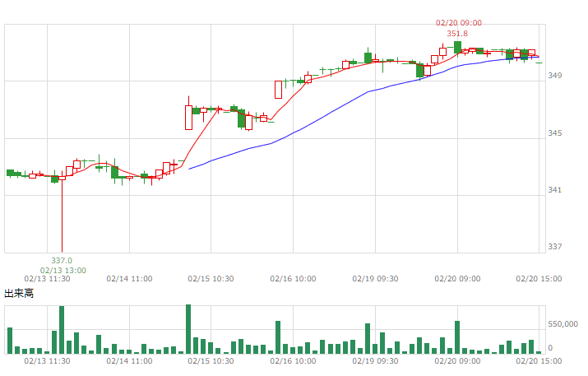Click the 337 price axis value

click(x=555, y=247)
